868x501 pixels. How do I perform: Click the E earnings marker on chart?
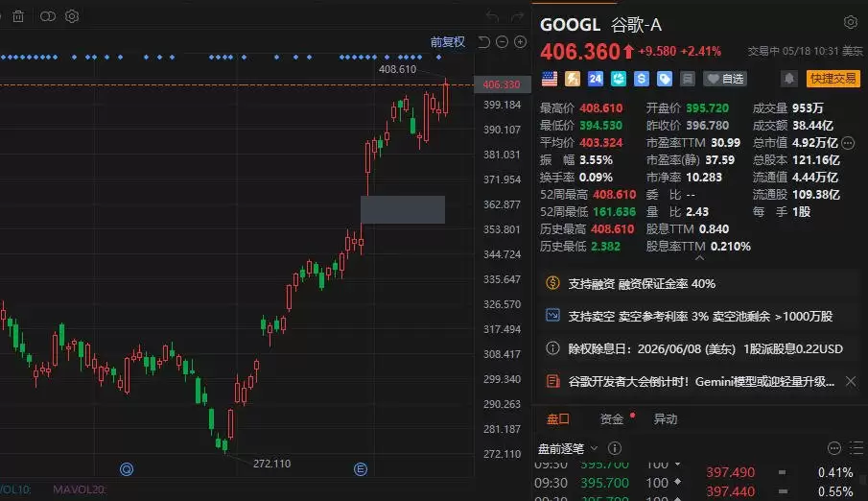[361, 469]
